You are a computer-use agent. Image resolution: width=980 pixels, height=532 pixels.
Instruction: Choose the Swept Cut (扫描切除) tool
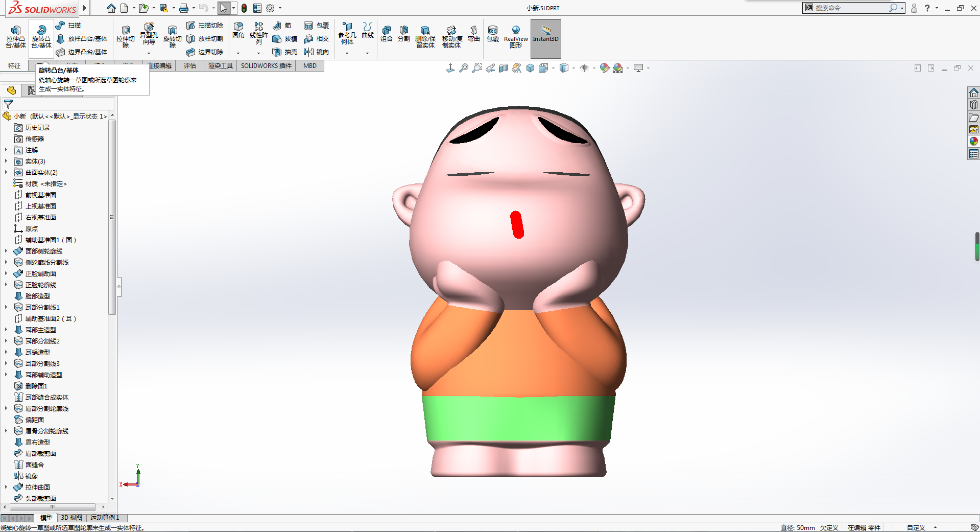click(204, 25)
